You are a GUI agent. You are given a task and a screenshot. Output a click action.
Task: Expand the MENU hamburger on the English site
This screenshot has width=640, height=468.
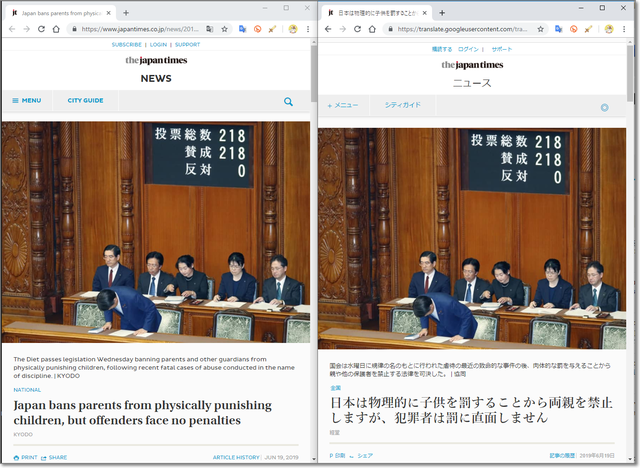click(x=26, y=101)
